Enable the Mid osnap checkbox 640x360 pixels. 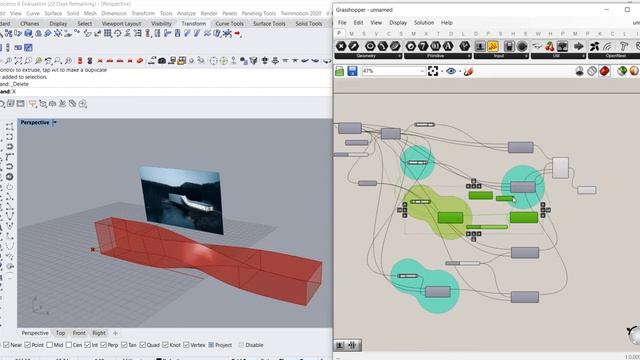click(x=49, y=345)
